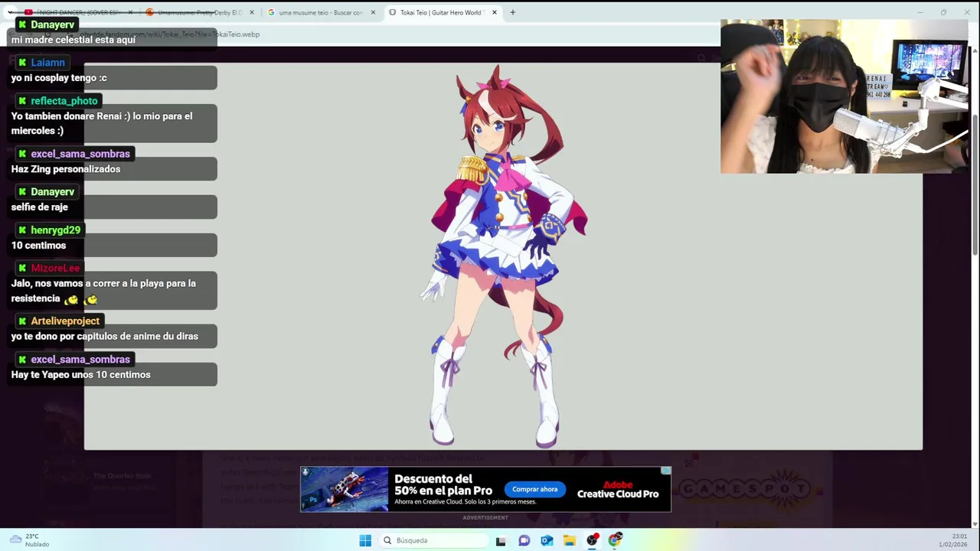This screenshot has width=980, height=551.
Task: Click the message 'selfie de raje'
Action: pyautogui.click(x=40, y=207)
